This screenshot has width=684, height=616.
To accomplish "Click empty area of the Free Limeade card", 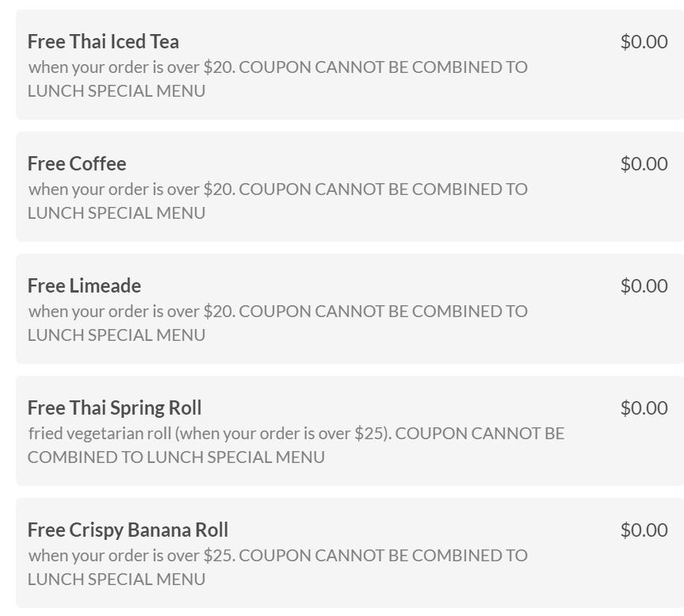I will click(602, 331).
